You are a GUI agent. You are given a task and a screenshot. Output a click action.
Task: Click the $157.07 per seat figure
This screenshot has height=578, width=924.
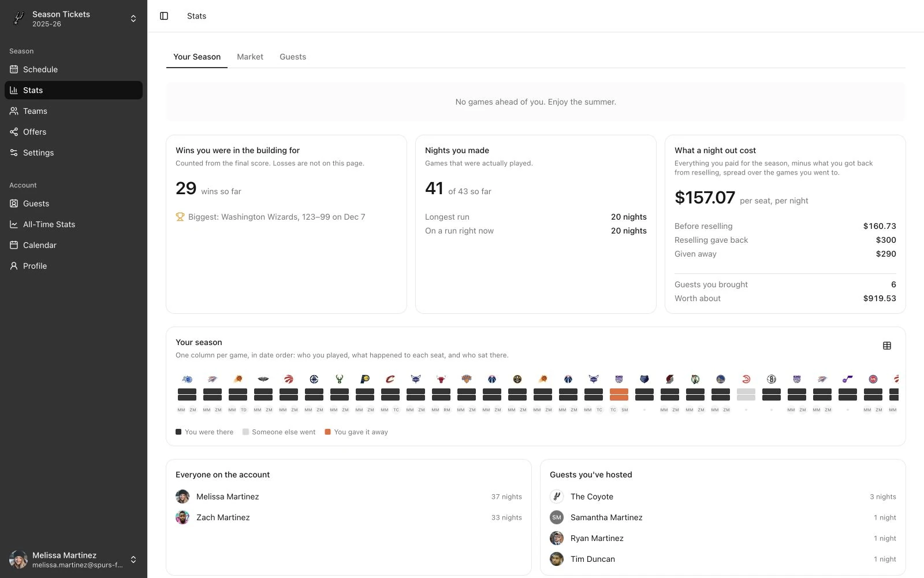pos(705,198)
